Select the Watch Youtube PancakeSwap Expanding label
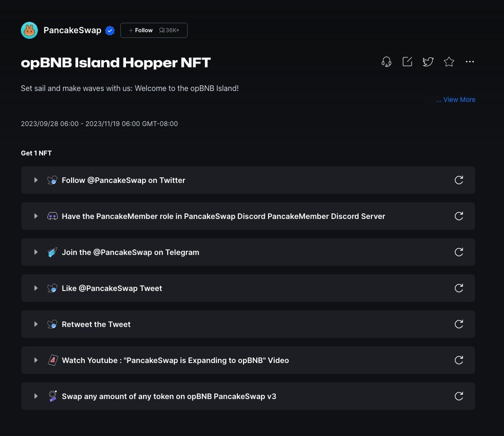Screen dimensions: 504x436 [x=175, y=360]
